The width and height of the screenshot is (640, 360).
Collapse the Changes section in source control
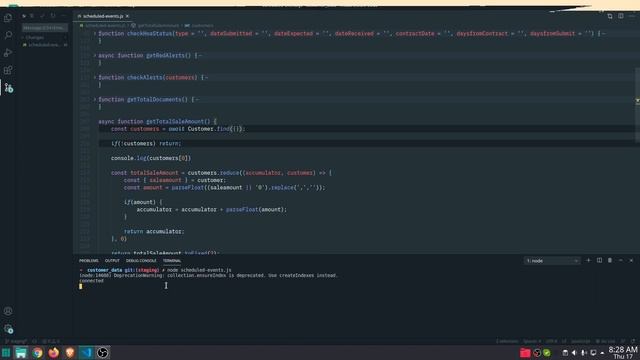[34, 38]
